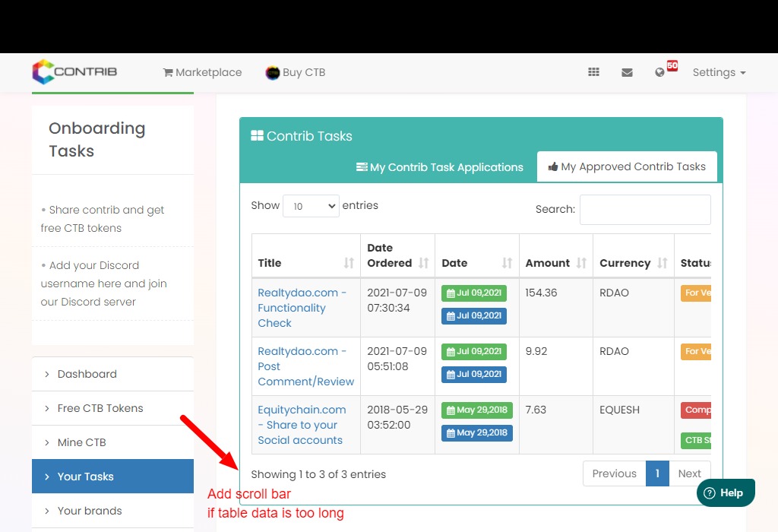This screenshot has width=778, height=532.
Task: Expand the Free CTB Tokens item
Action: click(x=112, y=408)
